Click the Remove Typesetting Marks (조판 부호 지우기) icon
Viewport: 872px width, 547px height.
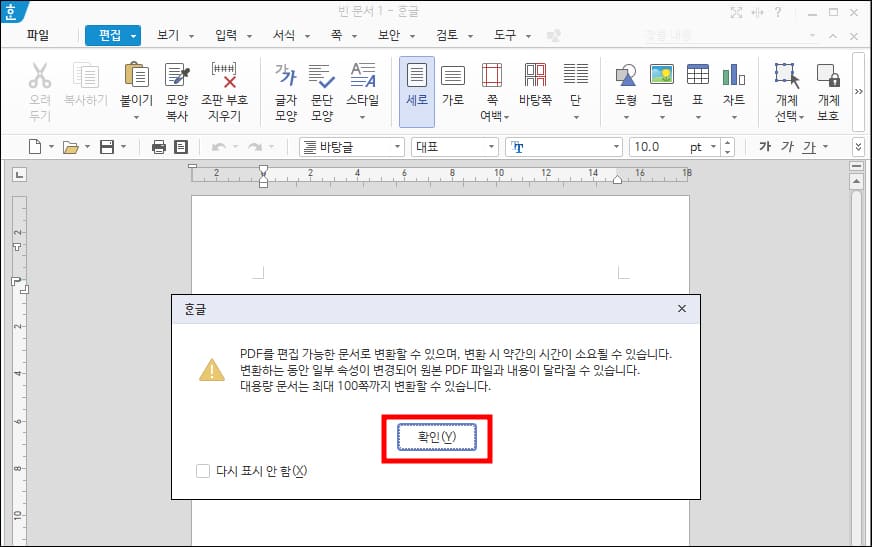click(x=224, y=75)
